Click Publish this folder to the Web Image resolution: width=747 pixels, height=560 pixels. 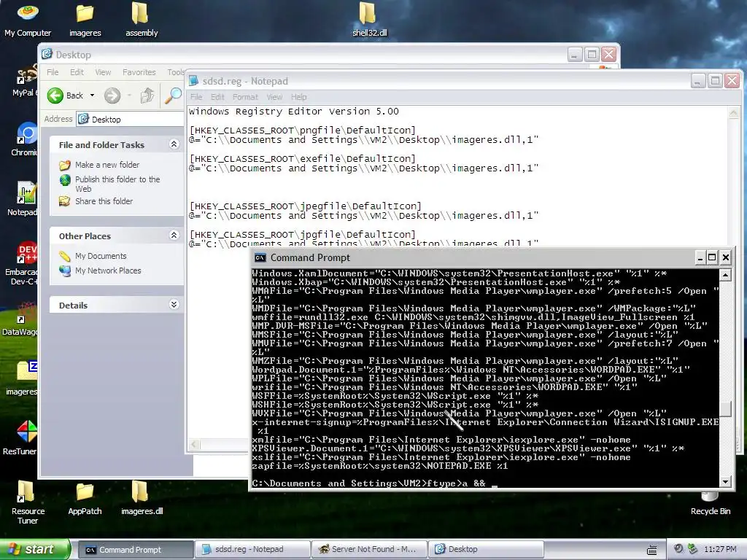tap(117, 184)
